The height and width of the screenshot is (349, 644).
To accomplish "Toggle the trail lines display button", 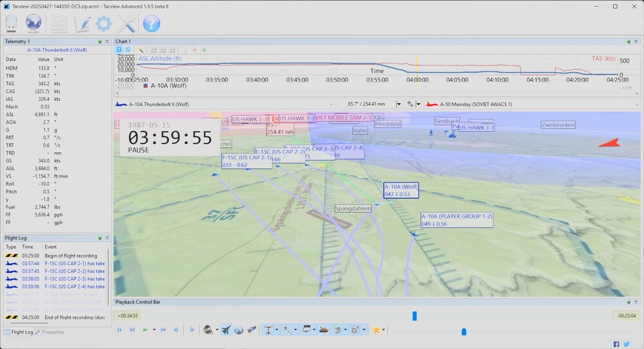I will coord(287,330).
